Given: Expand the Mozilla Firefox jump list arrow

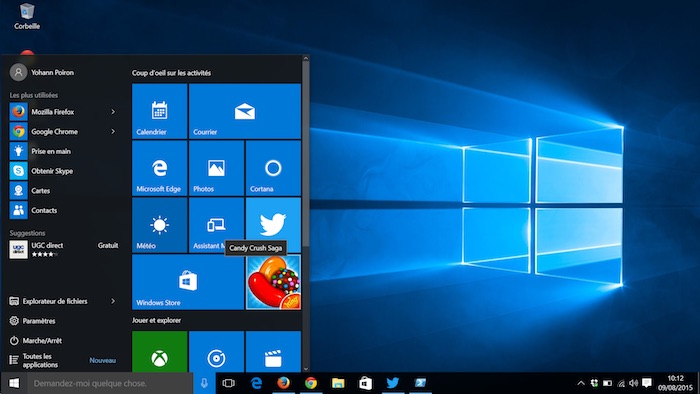Looking at the screenshot, I should (113, 112).
